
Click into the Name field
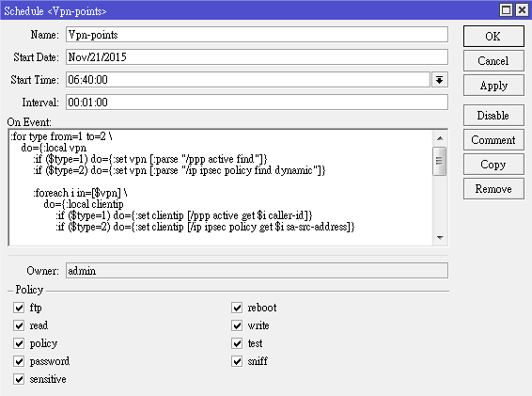coord(257,35)
